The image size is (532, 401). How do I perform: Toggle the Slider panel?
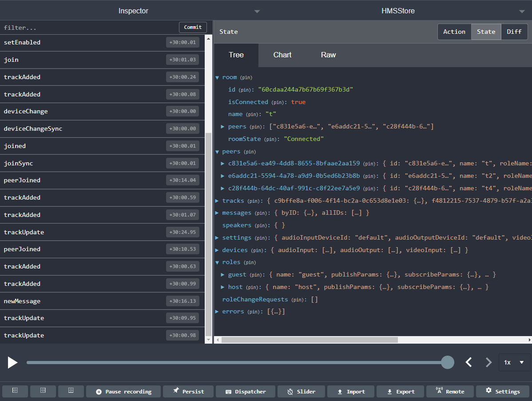(301, 391)
